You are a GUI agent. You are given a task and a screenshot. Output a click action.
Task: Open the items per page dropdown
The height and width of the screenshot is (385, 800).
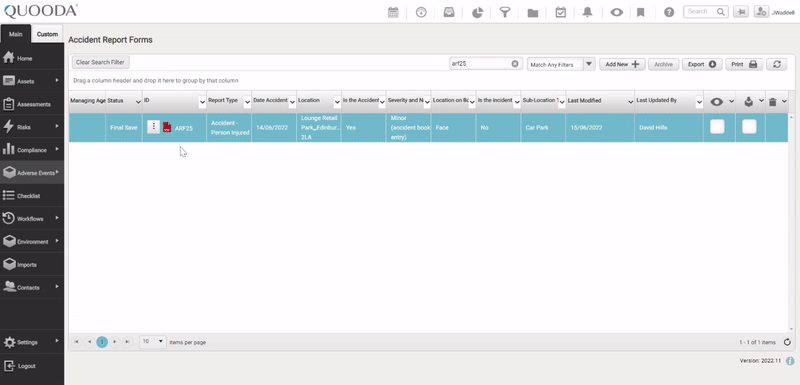153,342
